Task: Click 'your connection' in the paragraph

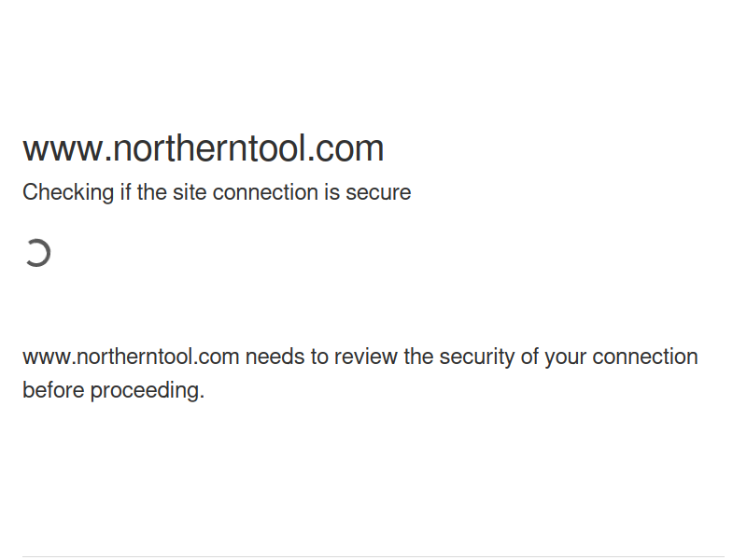Action: [x=621, y=357]
